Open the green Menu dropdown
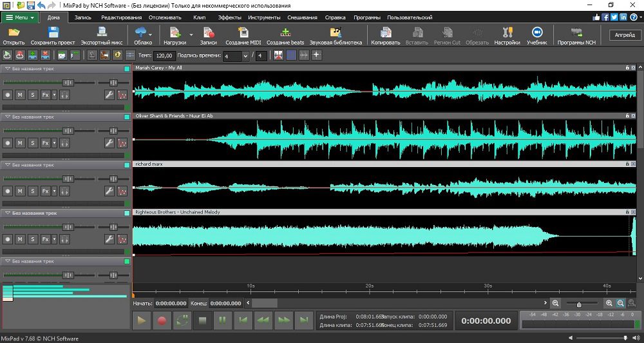Screen dimensions: 644x343 click(20, 17)
